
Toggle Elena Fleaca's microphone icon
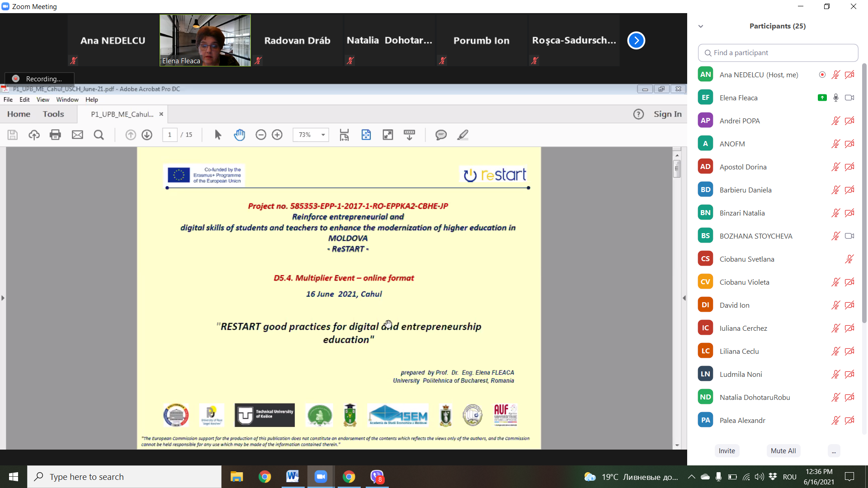click(836, 98)
